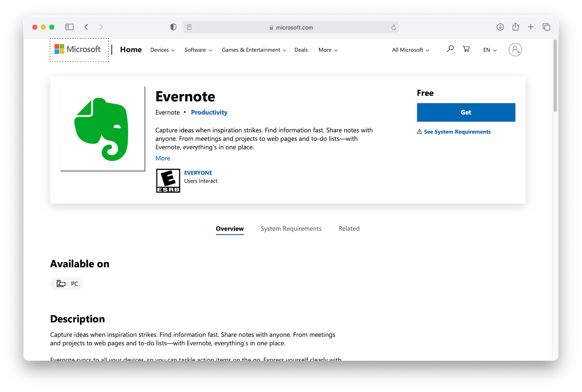Go back with the browser back arrow
582x392 pixels.
coord(86,27)
